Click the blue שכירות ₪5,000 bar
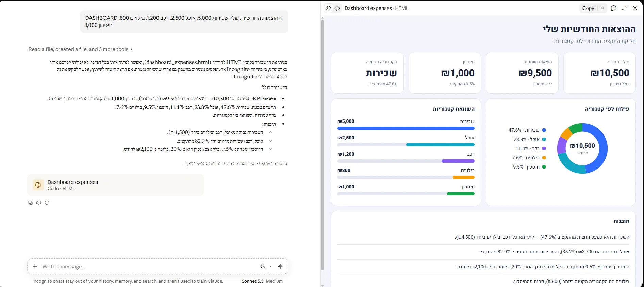The height and width of the screenshot is (287, 644). pos(406,128)
